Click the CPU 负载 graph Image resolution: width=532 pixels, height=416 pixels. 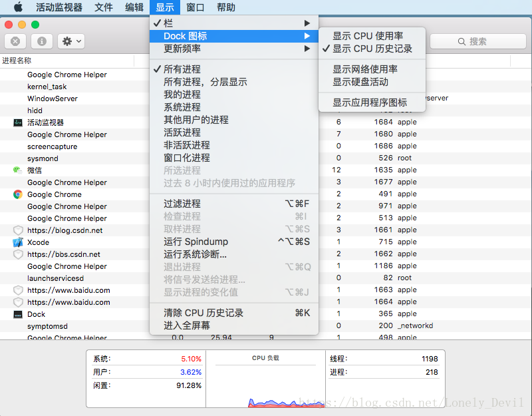[265, 385]
